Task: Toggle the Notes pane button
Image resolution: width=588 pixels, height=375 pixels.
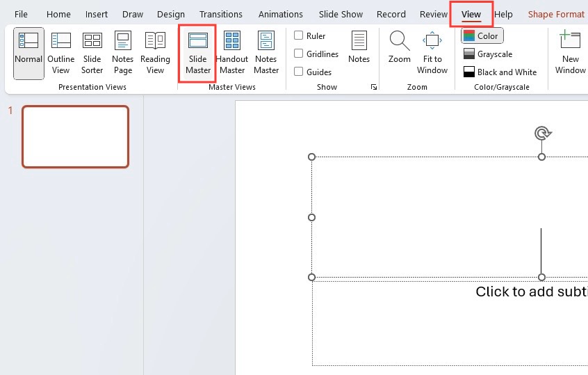Action: pos(359,47)
